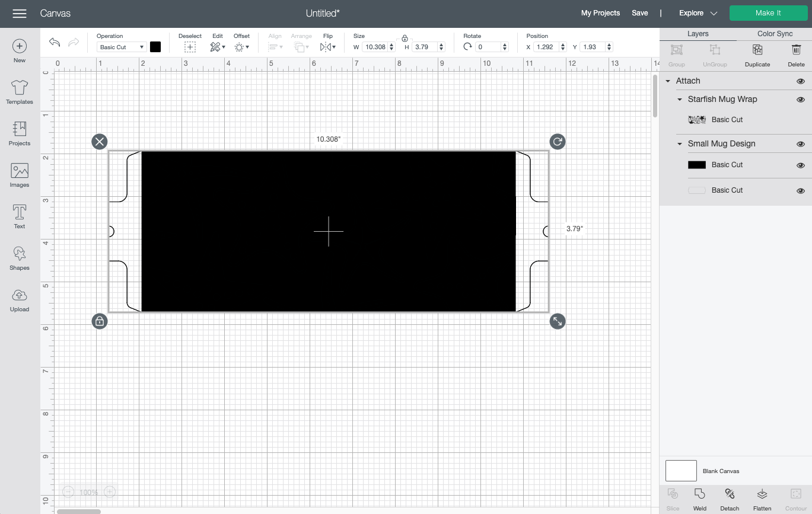This screenshot has width=812, height=514.
Task: Hide the Starfish Mug Wrap layer
Action: 801,100
